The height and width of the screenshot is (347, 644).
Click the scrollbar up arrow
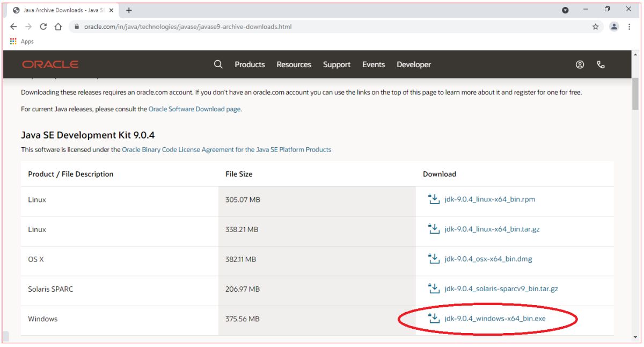[635, 55]
